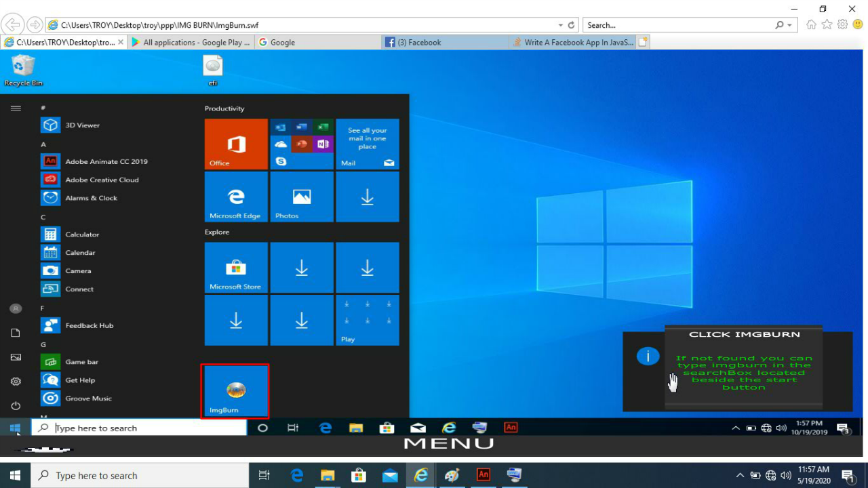Click the MENU button below the simulation
This screenshot has width=868, height=488.
449,444
